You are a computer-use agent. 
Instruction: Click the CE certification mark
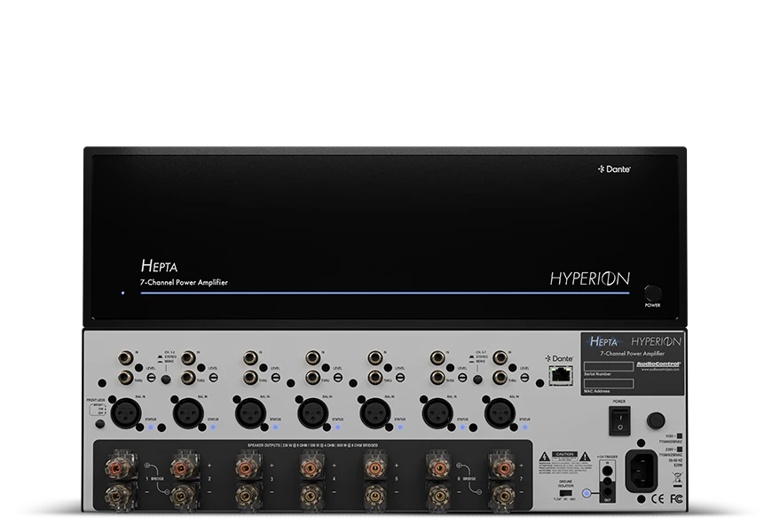[658, 498]
